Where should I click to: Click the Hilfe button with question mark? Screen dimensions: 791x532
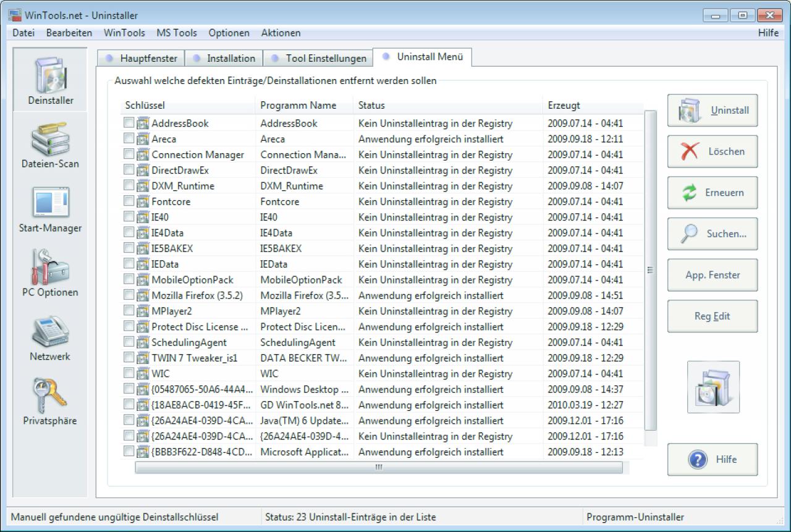click(713, 459)
